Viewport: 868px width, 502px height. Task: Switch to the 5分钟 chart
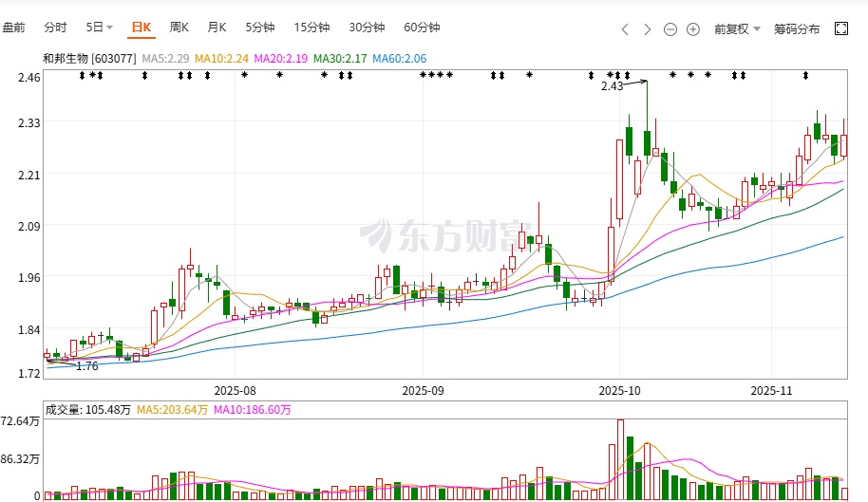(x=260, y=28)
